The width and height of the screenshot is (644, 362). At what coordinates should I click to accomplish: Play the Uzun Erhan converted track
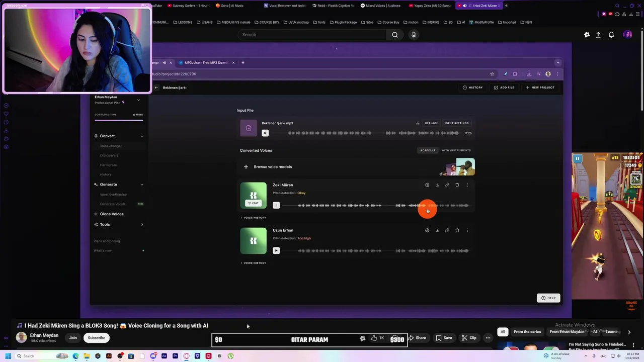point(276,250)
